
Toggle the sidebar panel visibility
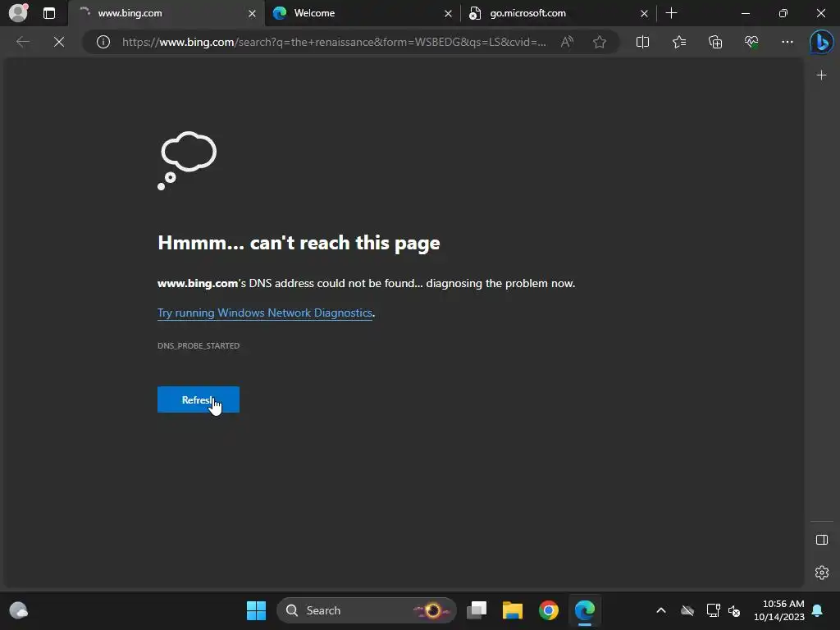tap(821, 540)
